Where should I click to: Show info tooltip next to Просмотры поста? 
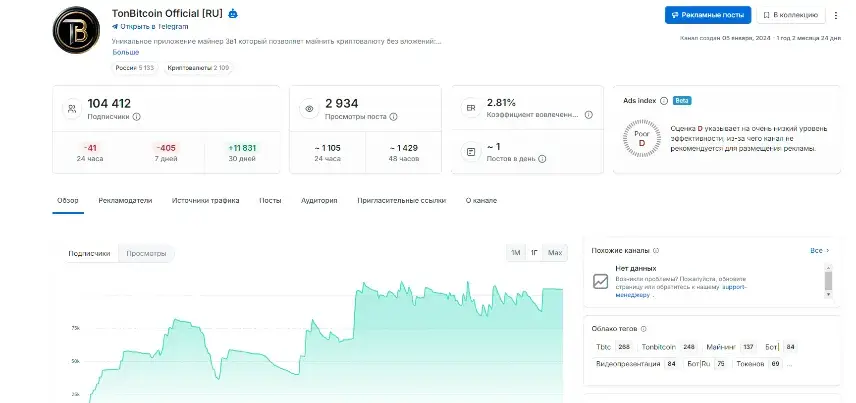pos(394,117)
